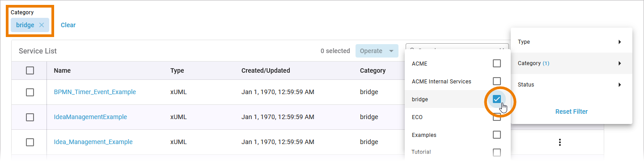
Task: Check the Tutorial category checkbox
Action: pos(497,152)
